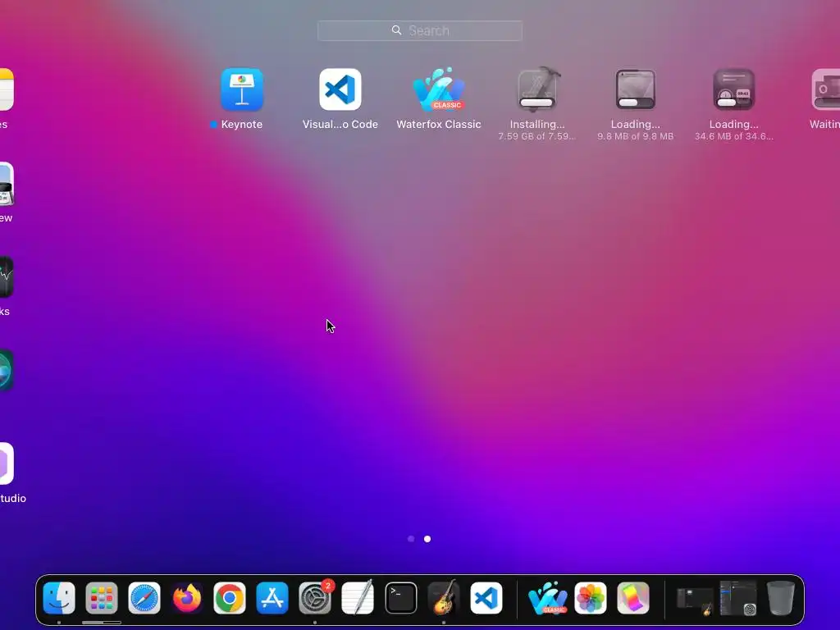Open Finder from the Dock
840x630 pixels.
[x=59, y=598]
